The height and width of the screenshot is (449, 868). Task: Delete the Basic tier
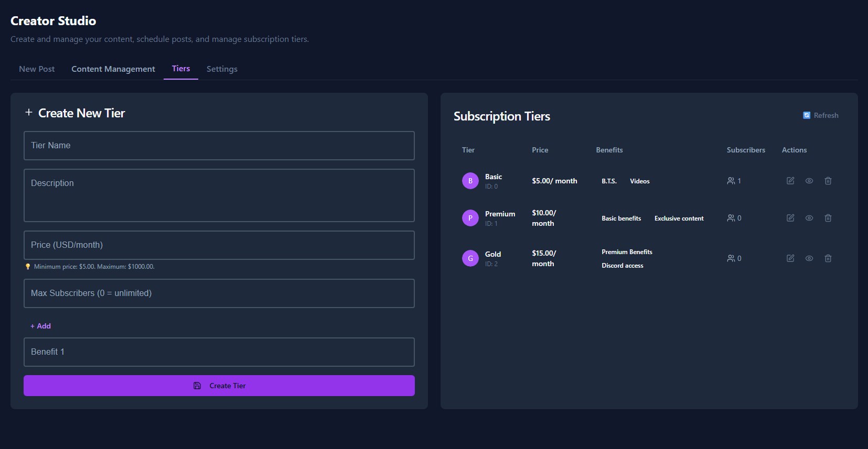click(828, 181)
